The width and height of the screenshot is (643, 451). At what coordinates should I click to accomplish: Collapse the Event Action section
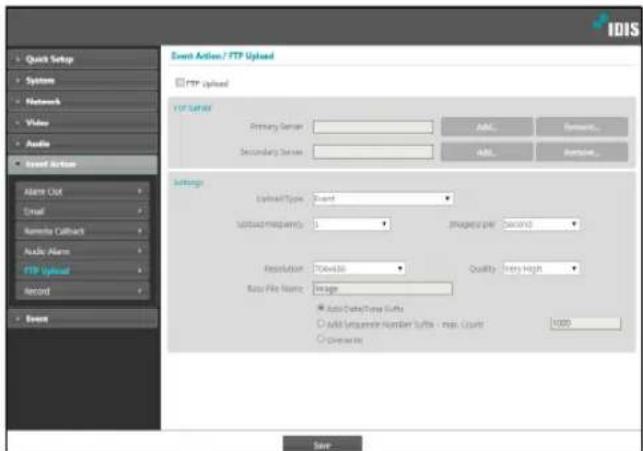pos(82,164)
